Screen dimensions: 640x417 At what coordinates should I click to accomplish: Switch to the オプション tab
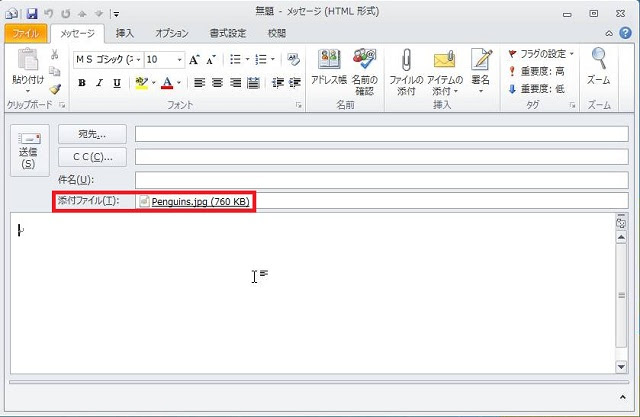[171, 33]
